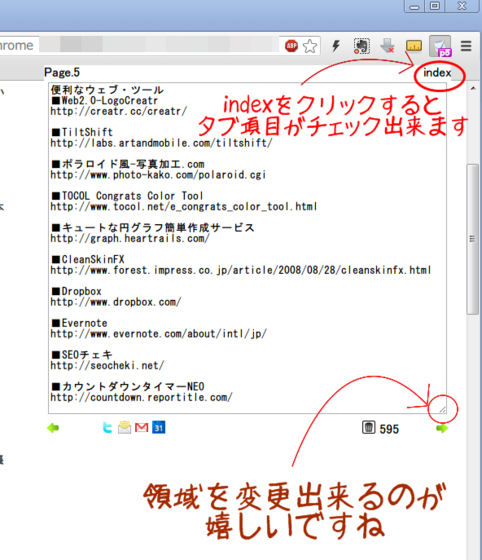Click the character count 595
The width and height of the screenshot is (482, 560).
389,429
